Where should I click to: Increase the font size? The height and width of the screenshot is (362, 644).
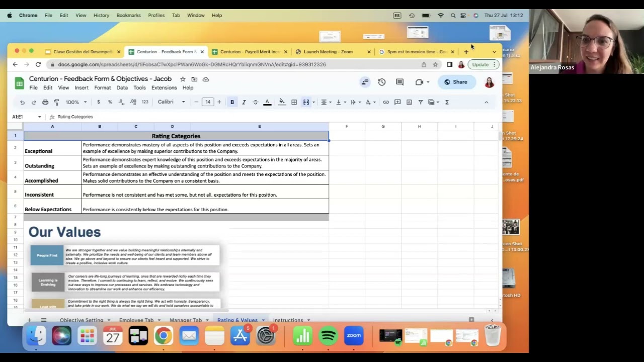(x=219, y=102)
